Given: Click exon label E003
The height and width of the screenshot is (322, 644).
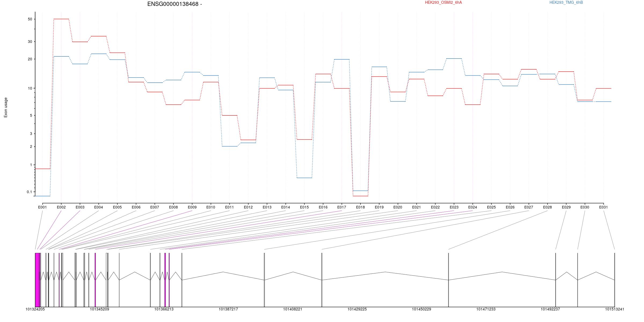Looking at the screenshot, I should (80, 207).
